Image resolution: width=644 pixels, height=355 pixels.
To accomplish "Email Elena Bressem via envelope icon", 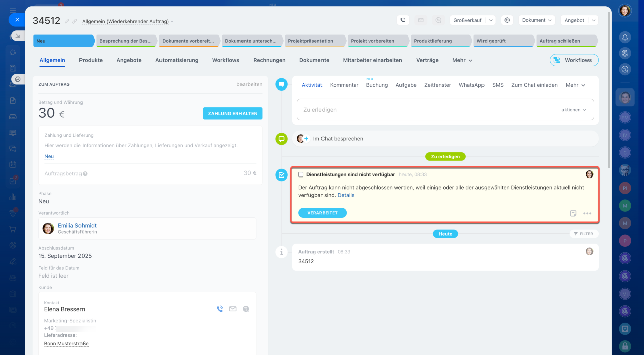I will click(x=233, y=309).
